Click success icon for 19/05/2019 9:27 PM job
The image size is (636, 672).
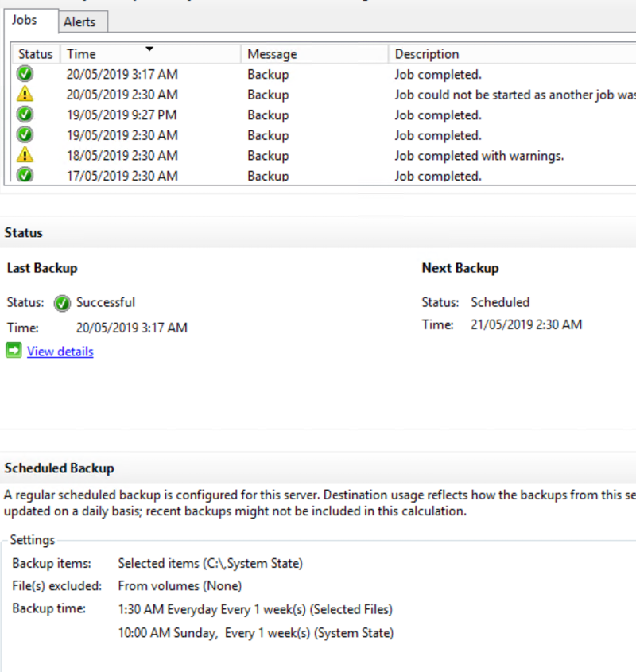click(x=25, y=115)
